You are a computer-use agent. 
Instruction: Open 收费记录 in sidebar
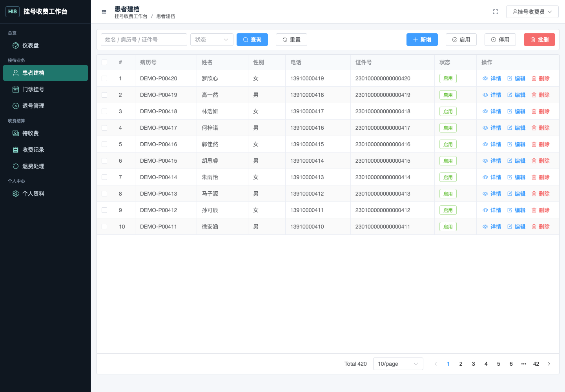[x=46, y=150]
